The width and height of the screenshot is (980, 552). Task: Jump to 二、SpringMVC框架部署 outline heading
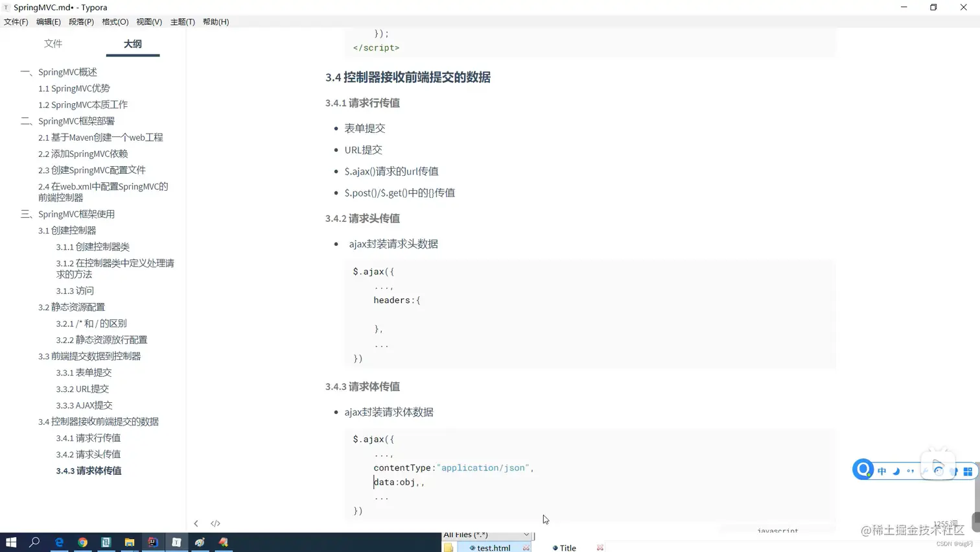click(x=68, y=121)
